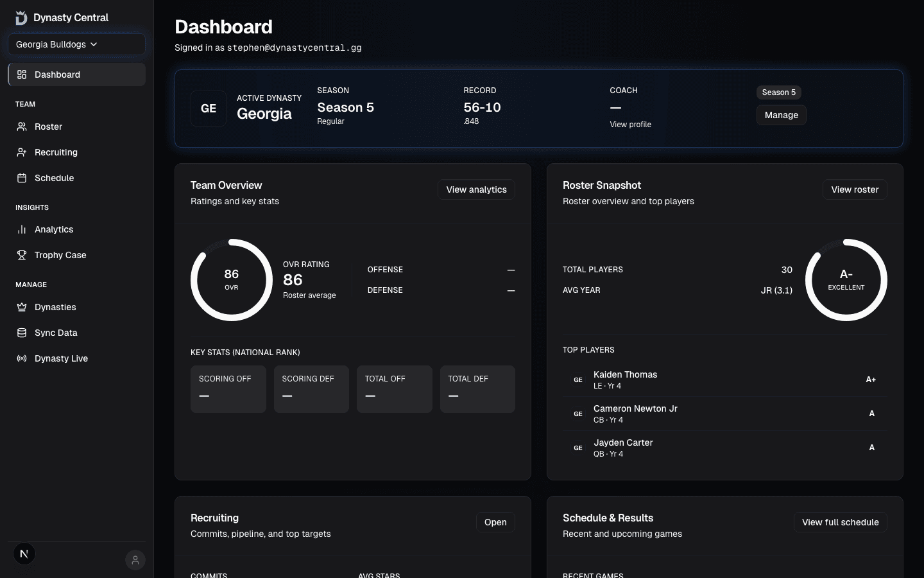Click the Georgia active dynasty name
This screenshot has width=924, height=578.
(264, 114)
